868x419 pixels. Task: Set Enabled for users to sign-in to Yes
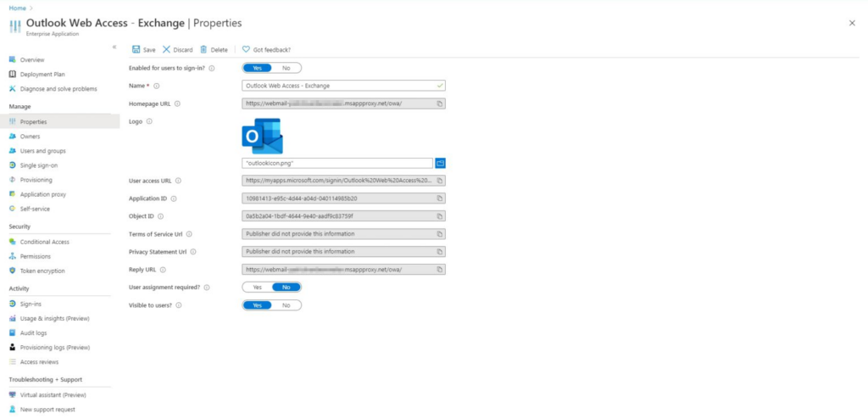pos(258,68)
